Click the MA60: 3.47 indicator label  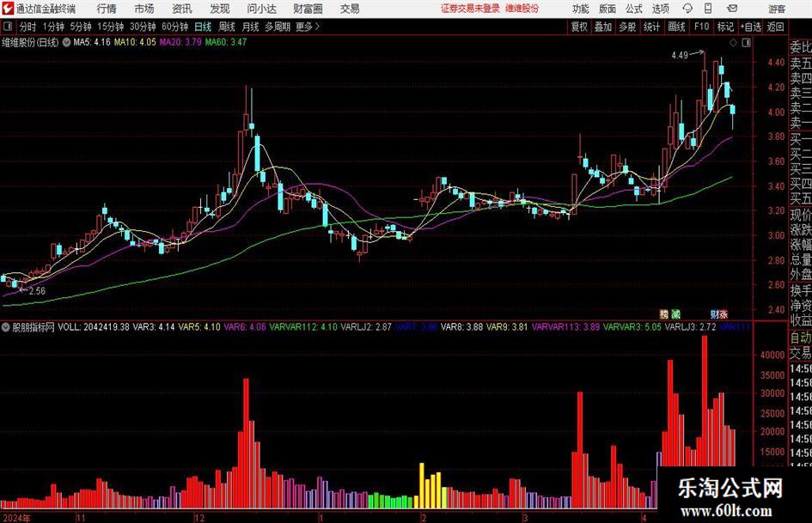coord(226,42)
